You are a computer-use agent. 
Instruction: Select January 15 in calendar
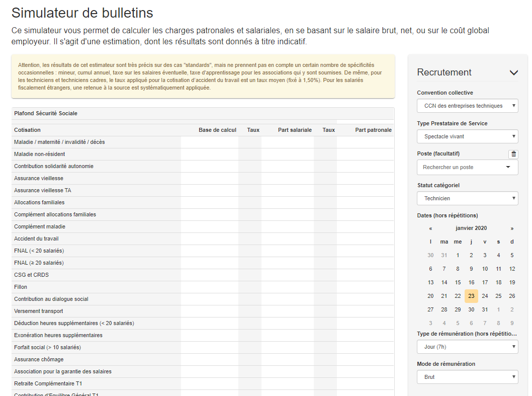[458, 282]
